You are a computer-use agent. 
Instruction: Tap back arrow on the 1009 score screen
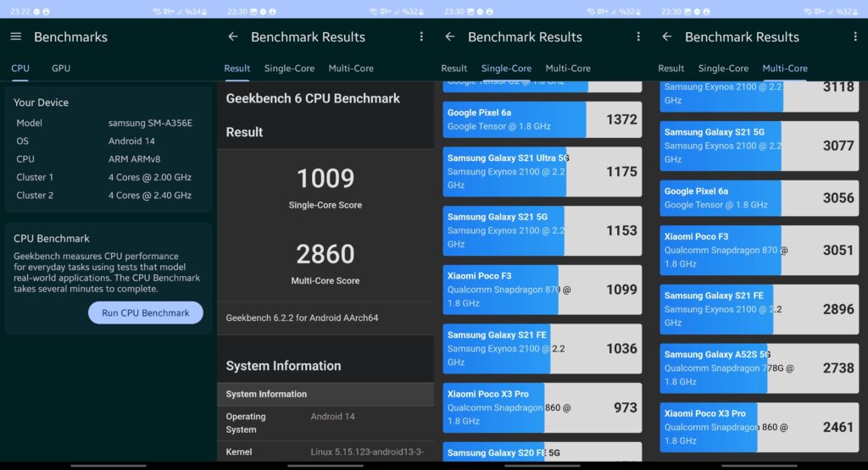(x=233, y=37)
